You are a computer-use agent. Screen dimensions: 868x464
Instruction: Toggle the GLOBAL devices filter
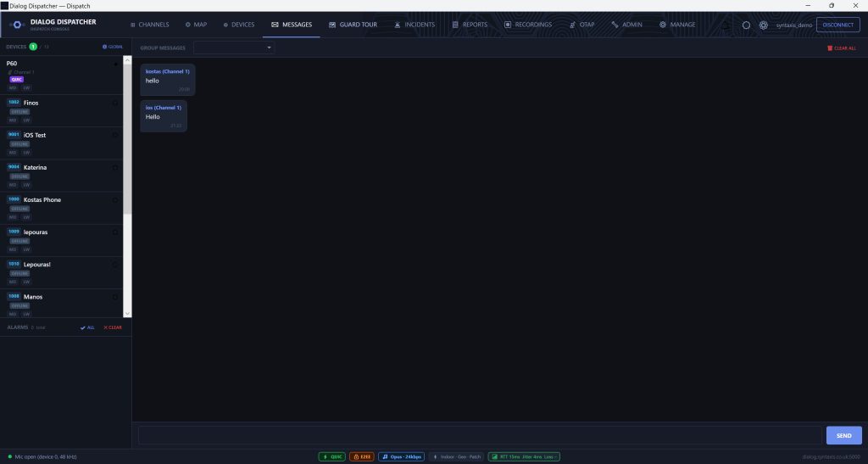pos(113,47)
